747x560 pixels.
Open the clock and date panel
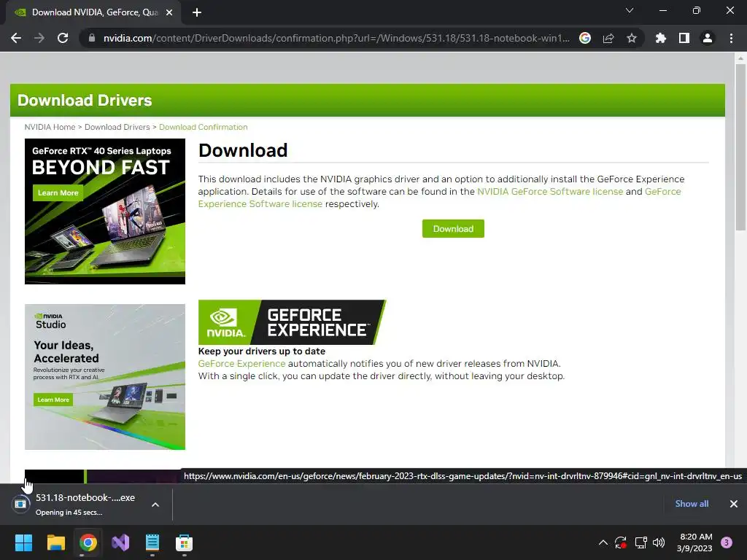pyautogui.click(x=694, y=542)
